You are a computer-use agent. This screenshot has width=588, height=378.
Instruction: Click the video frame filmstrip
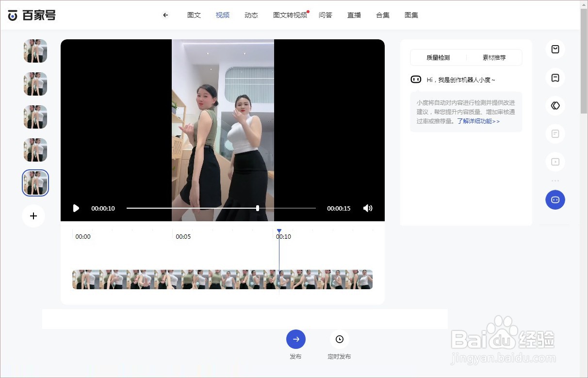(x=223, y=279)
